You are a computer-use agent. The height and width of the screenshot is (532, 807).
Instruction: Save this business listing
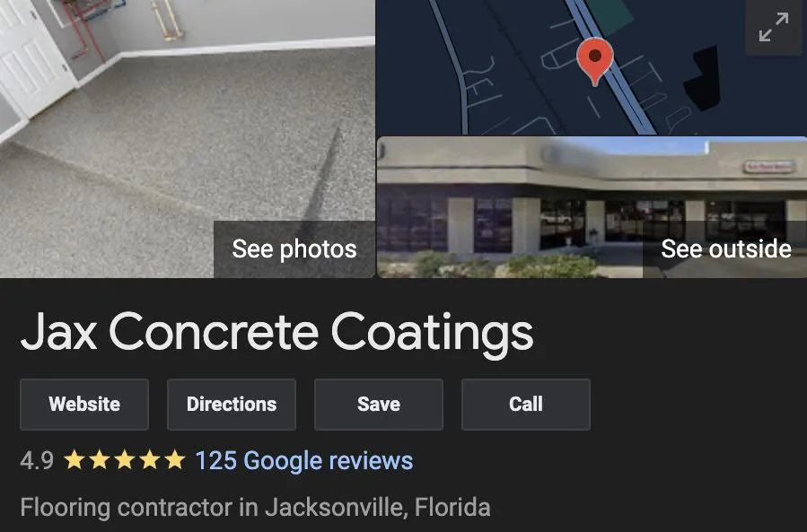tap(379, 405)
